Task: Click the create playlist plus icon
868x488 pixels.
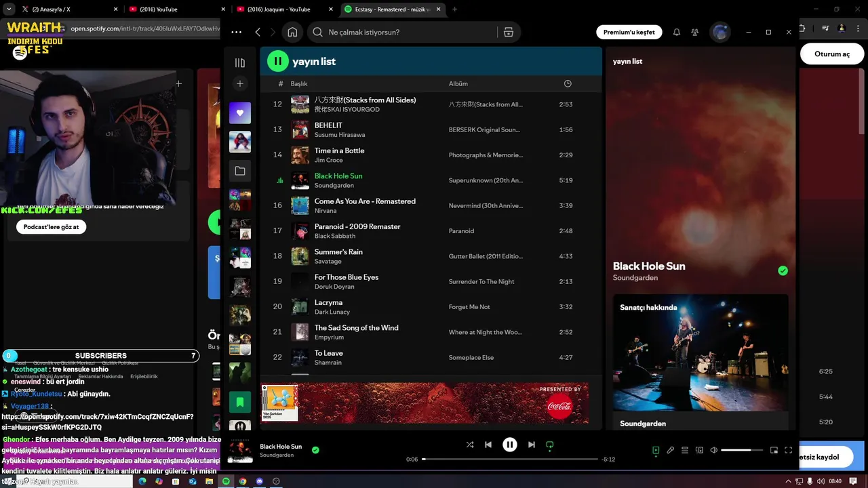Action: coord(240,83)
